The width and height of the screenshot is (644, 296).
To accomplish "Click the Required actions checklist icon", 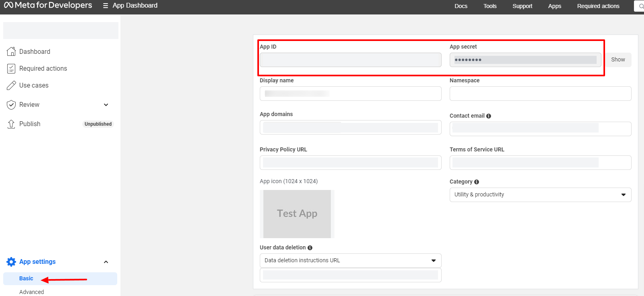I will (x=11, y=68).
